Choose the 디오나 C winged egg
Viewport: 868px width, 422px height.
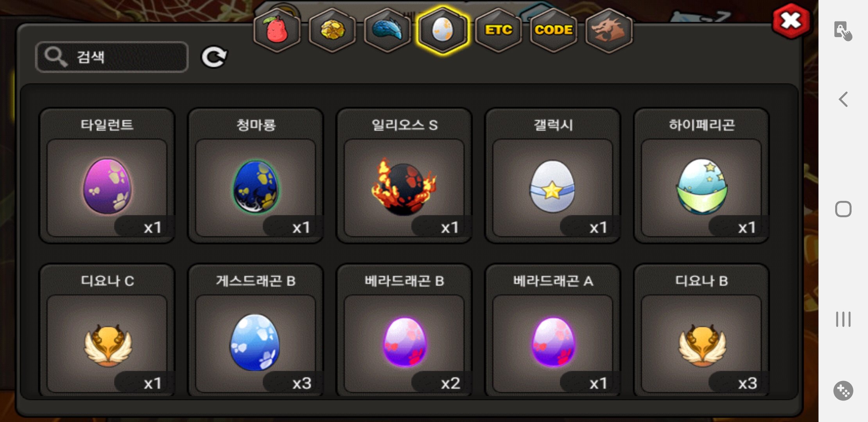pos(107,331)
